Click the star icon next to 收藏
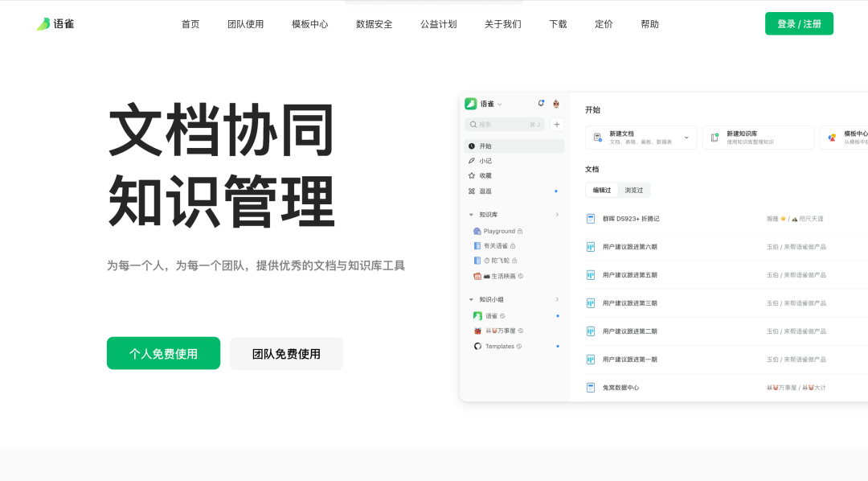The image size is (868, 481). point(472,175)
